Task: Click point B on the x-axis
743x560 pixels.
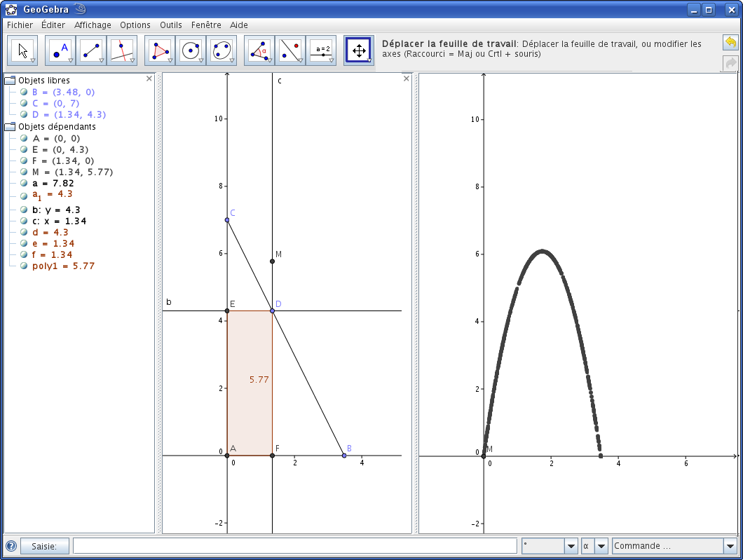Action: click(x=344, y=456)
